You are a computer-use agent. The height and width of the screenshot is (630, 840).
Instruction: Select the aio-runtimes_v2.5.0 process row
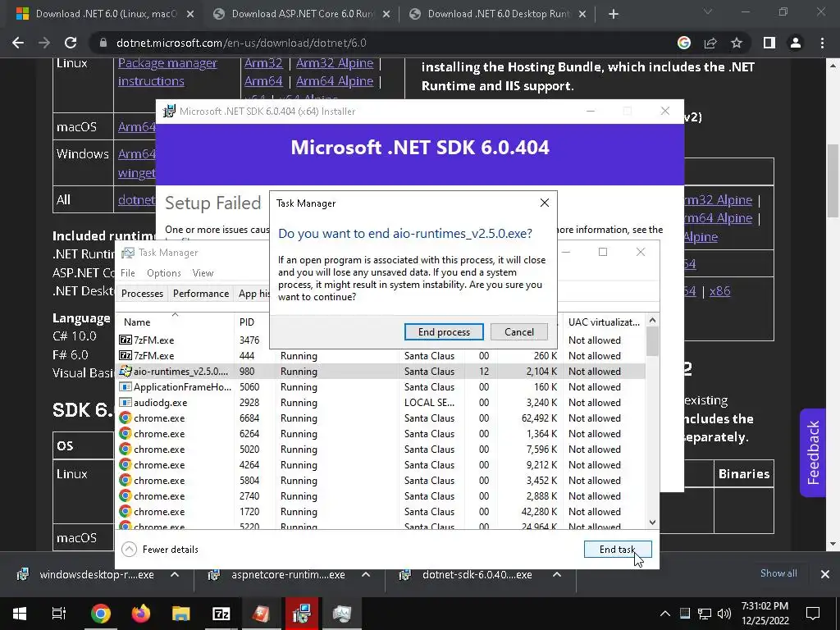381,372
